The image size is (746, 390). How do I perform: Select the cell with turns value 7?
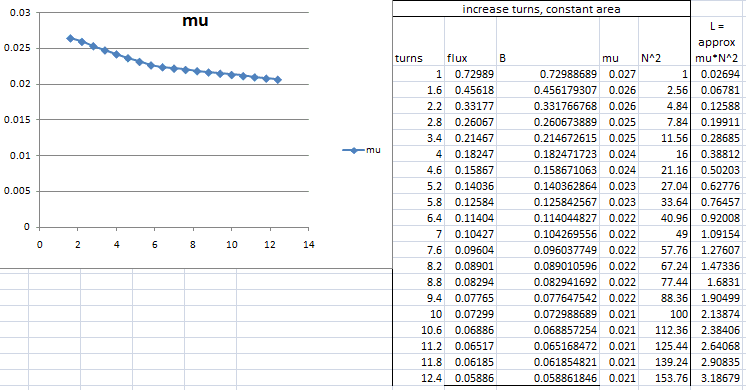pos(419,234)
